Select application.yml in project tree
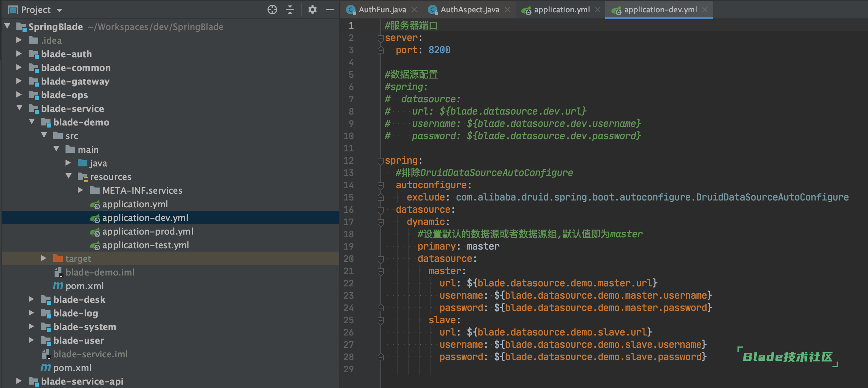Image resolution: width=868 pixels, height=388 pixels. 135,204
